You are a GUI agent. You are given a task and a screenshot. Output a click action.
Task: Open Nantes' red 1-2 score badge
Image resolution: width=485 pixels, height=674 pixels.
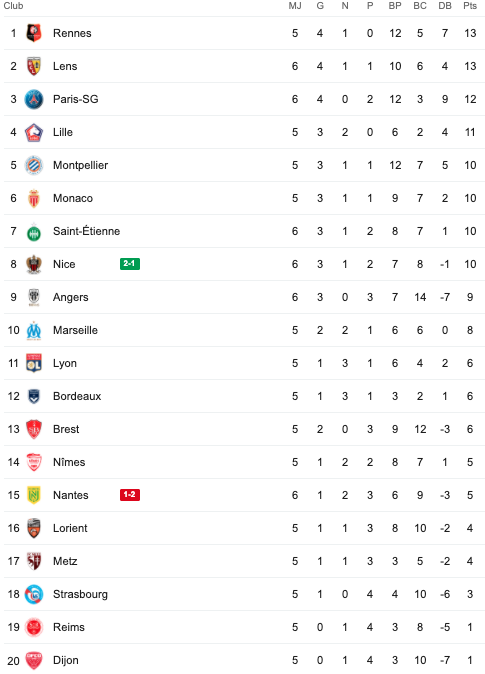130,495
